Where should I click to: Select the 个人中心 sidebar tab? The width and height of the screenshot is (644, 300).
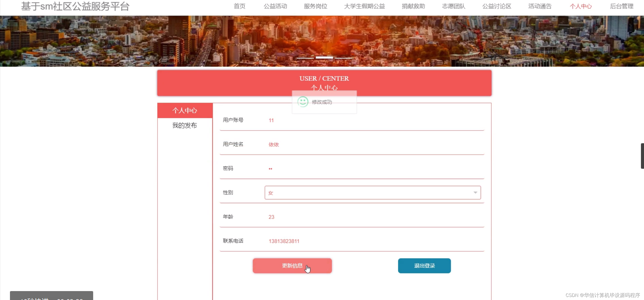tap(185, 110)
